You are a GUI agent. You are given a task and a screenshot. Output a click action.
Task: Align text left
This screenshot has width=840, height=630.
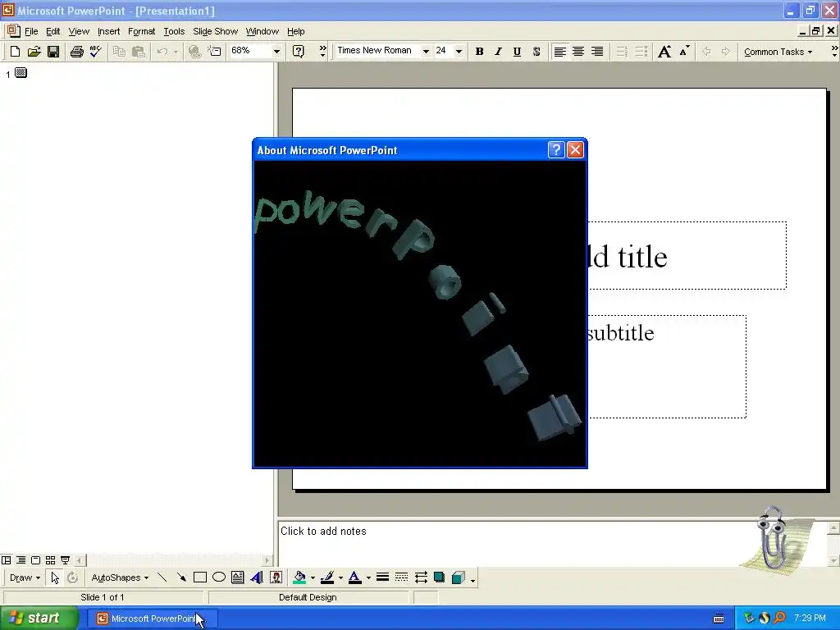pyautogui.click(x=559, y=52)
